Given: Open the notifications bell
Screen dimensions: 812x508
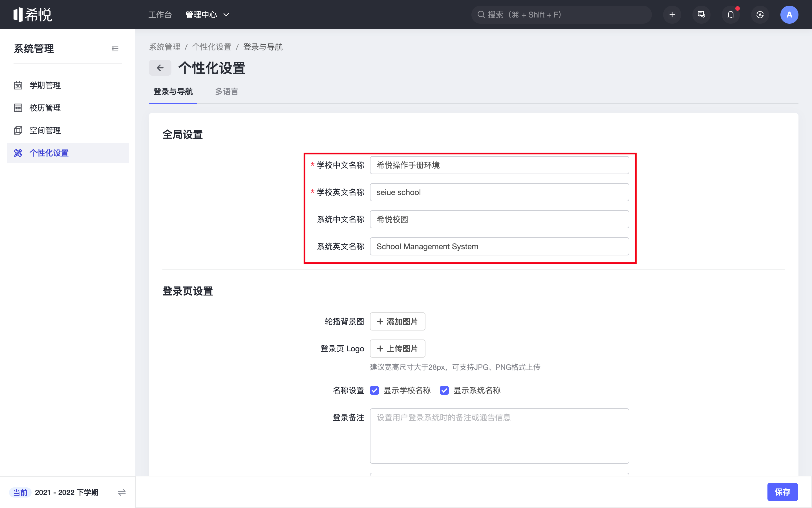Looking at the screenshot, I should [x=731, y=15].
